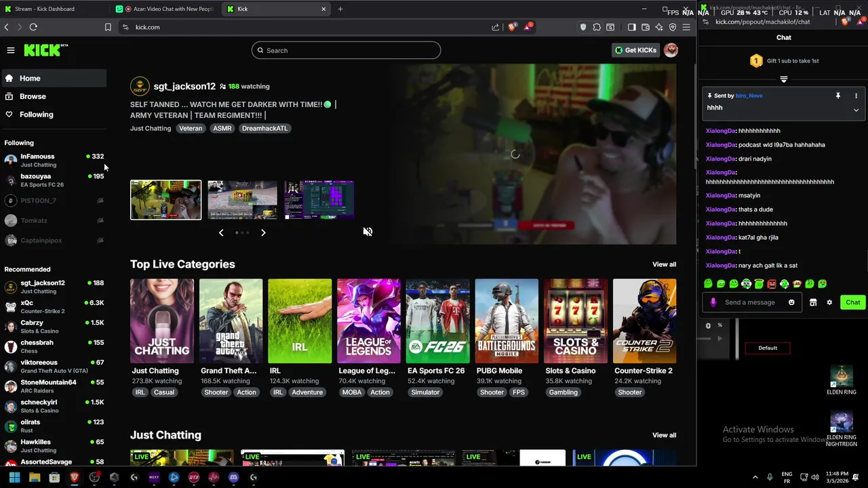This screenshot has height=488, width=868.
Task: Click the Get KICKs button
Action: (x=635, y=50)
